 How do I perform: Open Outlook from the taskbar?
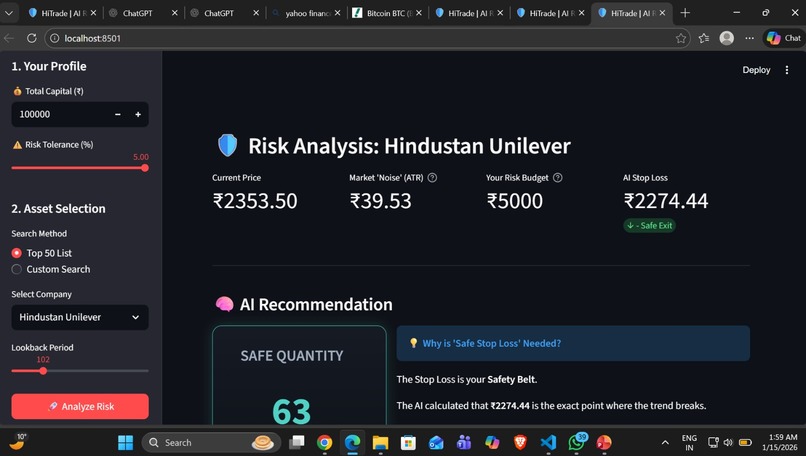point(436,443)
